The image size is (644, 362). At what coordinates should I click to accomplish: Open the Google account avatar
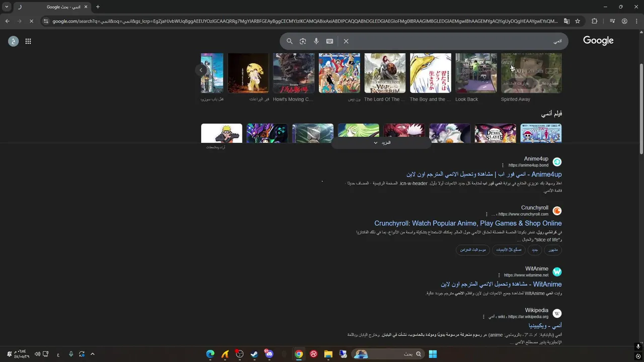point(14,41)
